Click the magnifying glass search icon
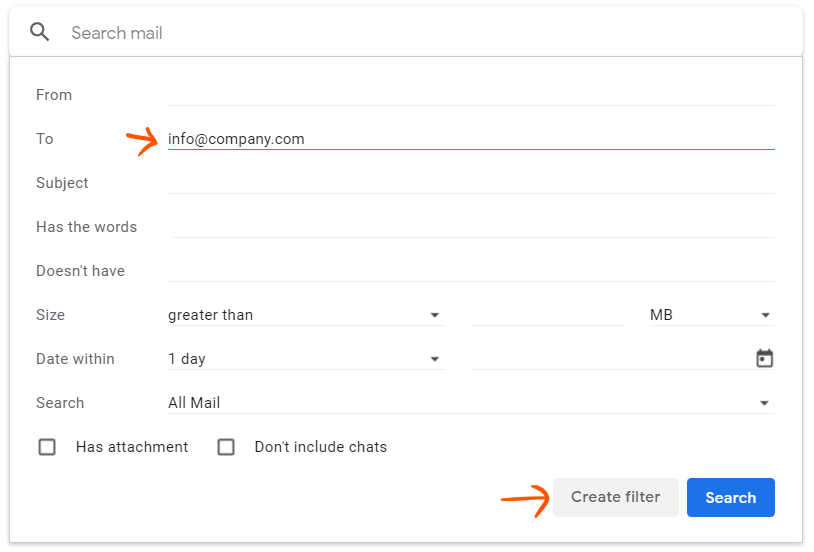The image size is (814, 552). click(40, 32)
